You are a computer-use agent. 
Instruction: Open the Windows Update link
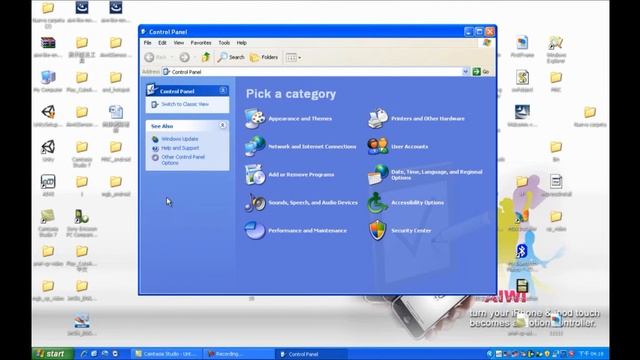tap(180, 139)
